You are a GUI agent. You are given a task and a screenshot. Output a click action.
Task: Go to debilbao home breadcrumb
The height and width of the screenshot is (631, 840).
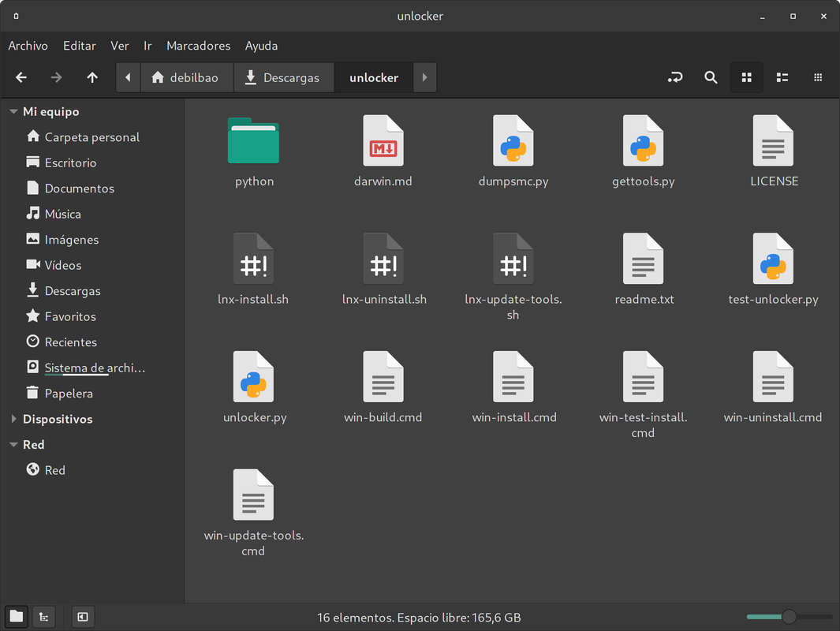click(x=186, y=77)
